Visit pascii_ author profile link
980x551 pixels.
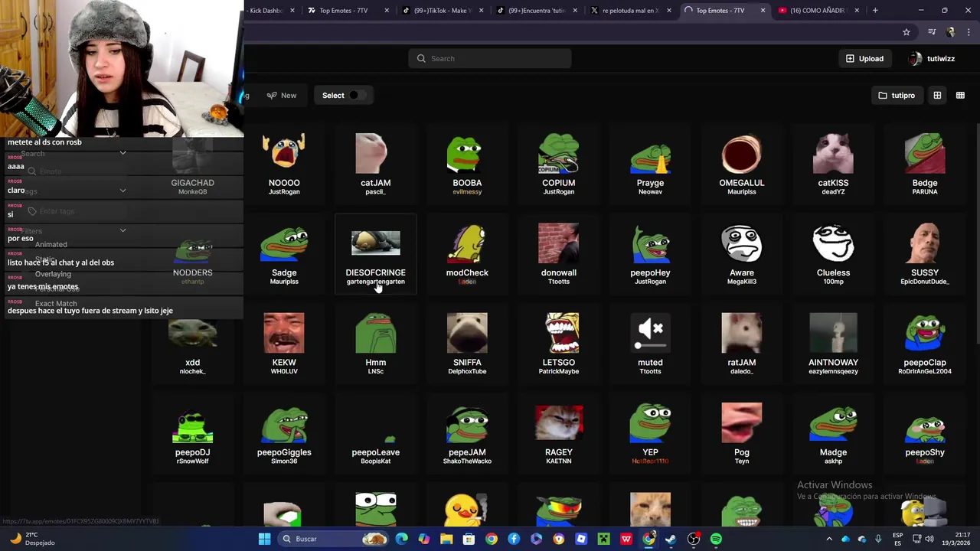point(375,192)
